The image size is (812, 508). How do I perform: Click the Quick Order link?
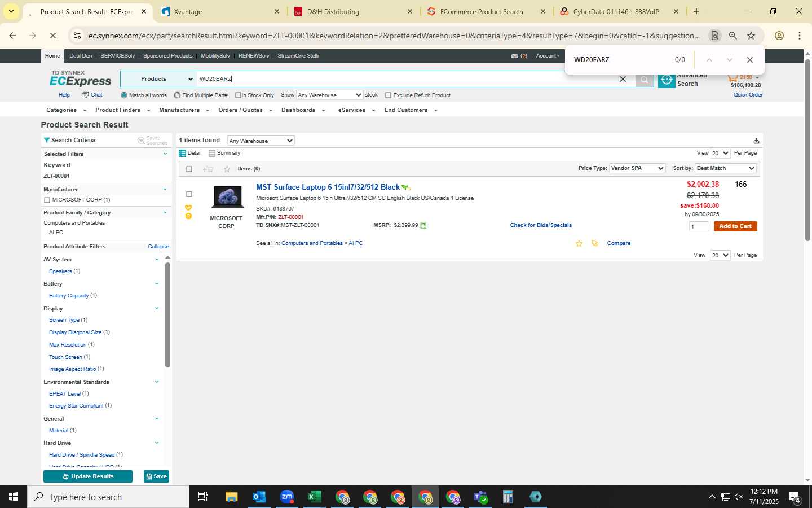(x=748, y=95)
